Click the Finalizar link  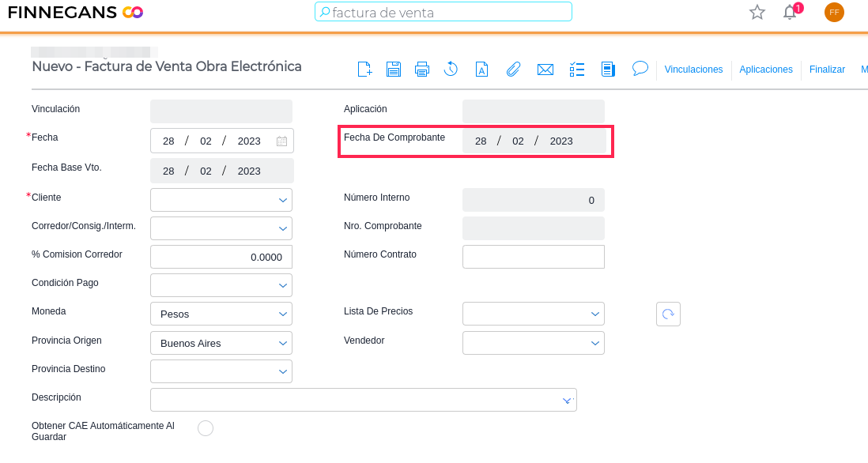(827, 70)
